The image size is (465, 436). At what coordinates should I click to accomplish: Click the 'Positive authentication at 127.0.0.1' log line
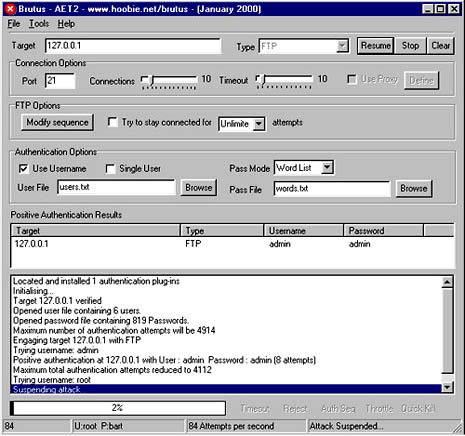tap(164, 360)
